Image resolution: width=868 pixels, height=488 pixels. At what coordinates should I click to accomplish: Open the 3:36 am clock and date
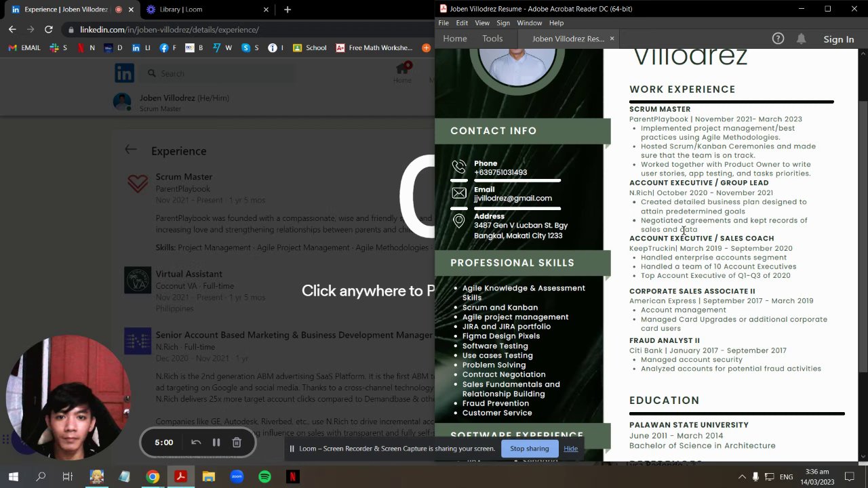(817, 476)
